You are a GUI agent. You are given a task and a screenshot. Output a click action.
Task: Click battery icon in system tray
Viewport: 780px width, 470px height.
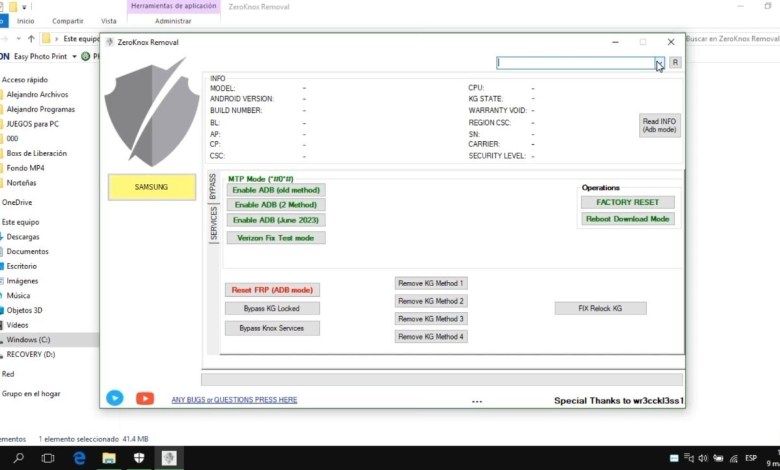click(x=718, y=458)
